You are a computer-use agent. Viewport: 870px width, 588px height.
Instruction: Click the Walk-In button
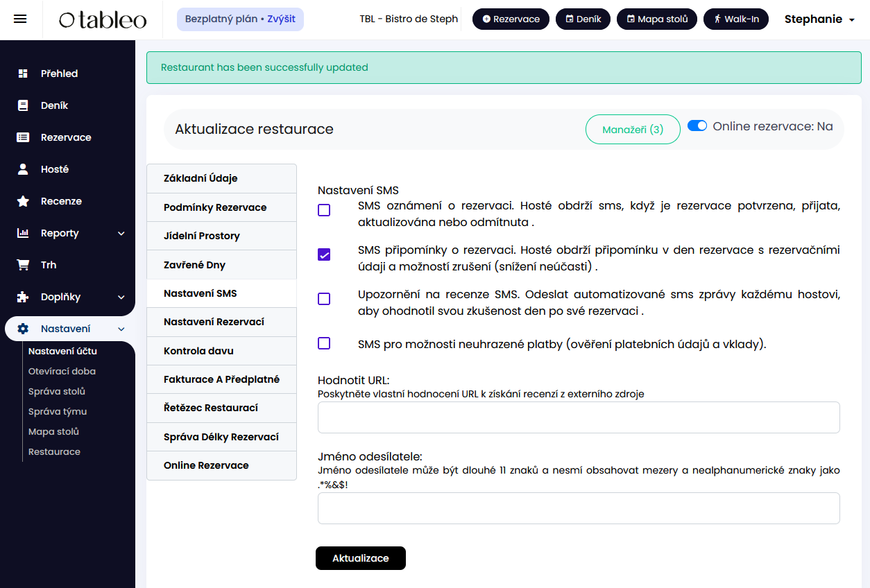pyautogui.click(x=736, y=19)
